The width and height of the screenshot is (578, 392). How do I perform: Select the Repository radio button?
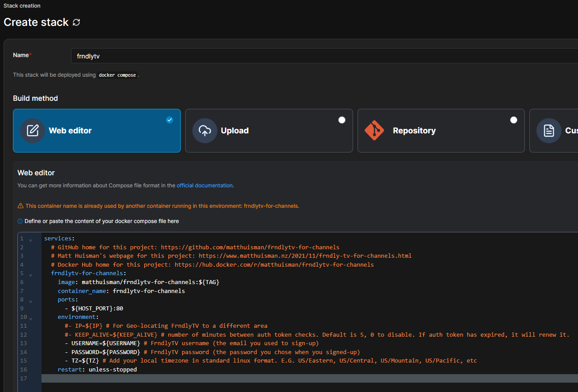pos(514,120)
